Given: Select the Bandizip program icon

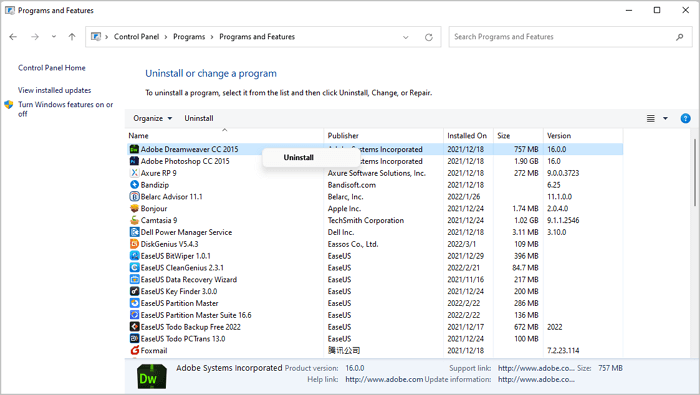Looking at the screenshot, I should (x=134, y=185).
